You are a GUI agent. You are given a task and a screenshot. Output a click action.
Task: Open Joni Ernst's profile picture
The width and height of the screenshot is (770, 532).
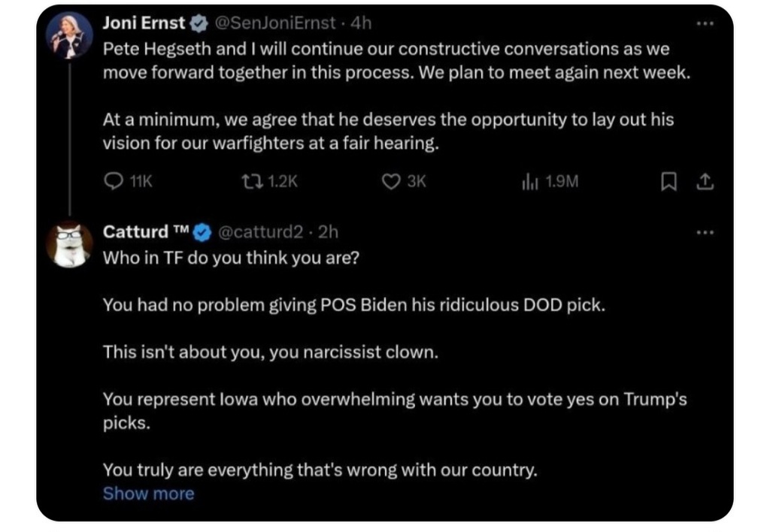coord(69,35)
